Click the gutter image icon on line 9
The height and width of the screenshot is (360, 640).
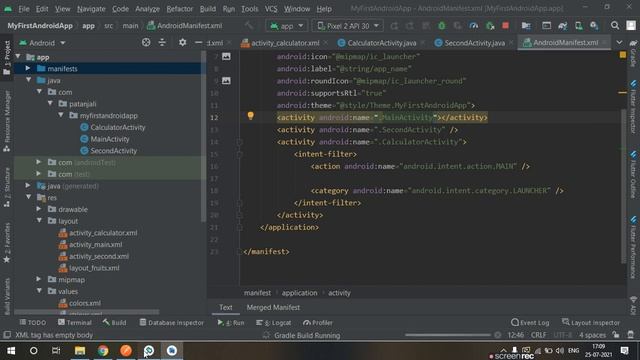coord(226,81)
